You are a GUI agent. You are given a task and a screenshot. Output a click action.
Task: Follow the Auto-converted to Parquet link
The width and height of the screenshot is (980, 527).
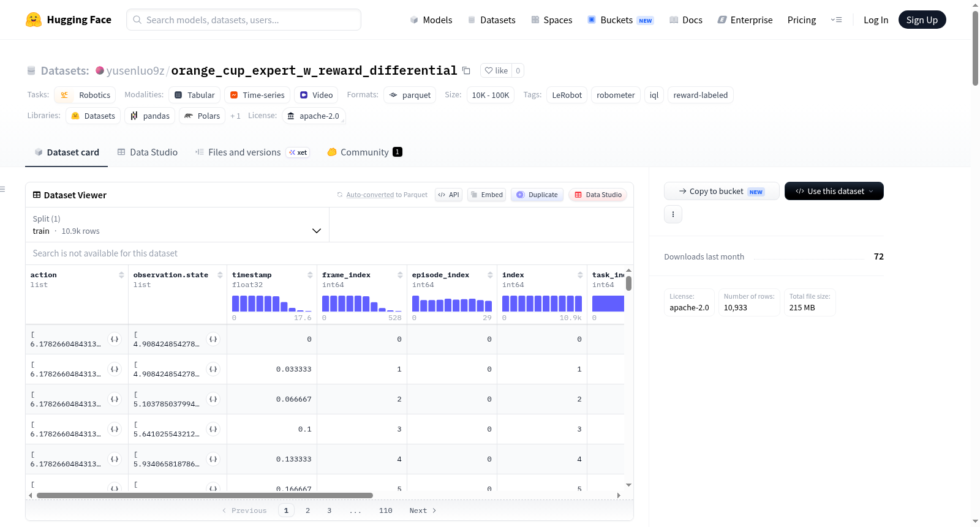pos(370,195)
